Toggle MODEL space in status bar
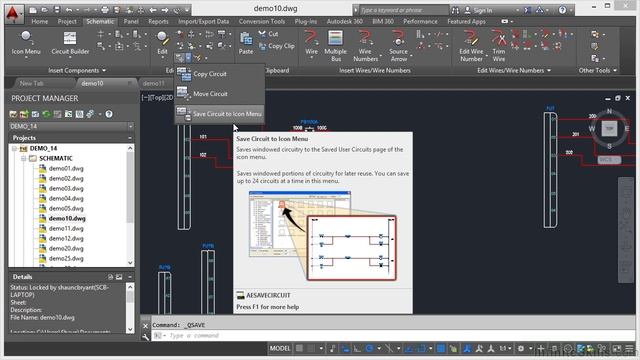This screenshot has height=360, width=640. (280, 349)
